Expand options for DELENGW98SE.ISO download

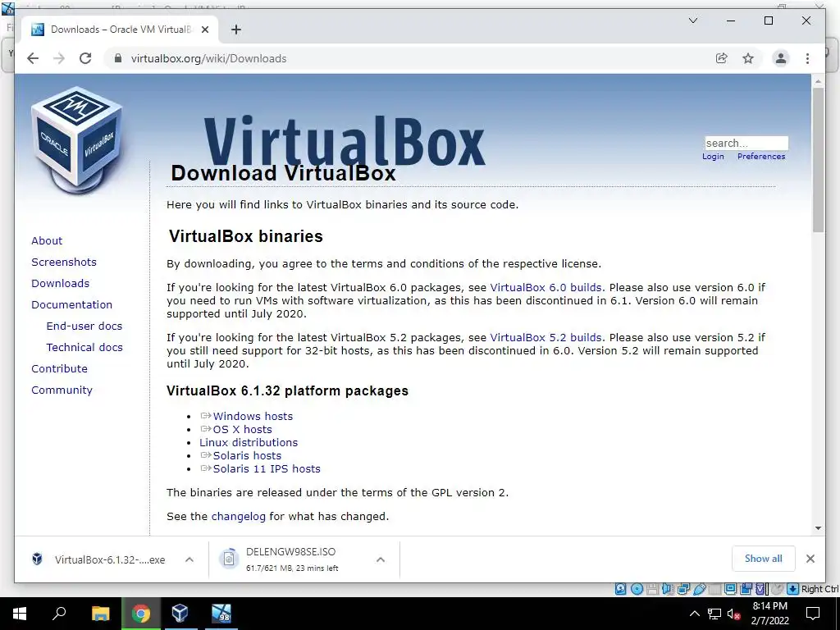381,559
